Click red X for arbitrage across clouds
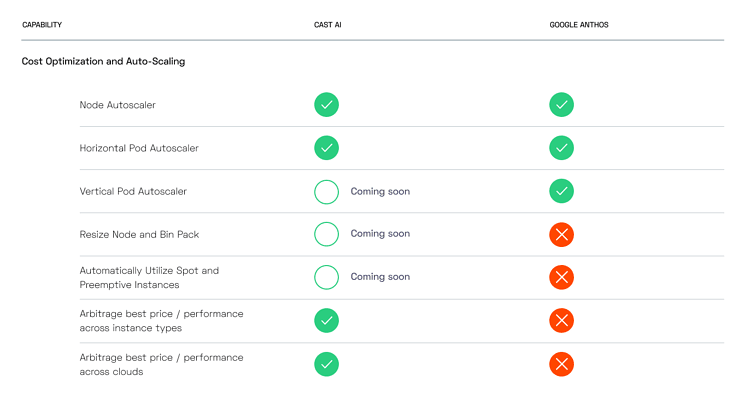 (562, 364)
